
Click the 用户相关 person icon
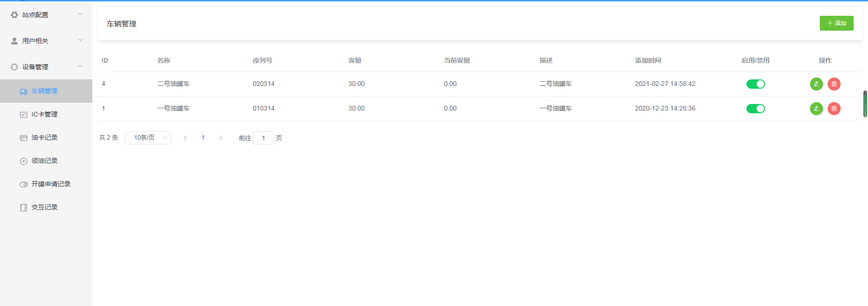pos(14,41)
